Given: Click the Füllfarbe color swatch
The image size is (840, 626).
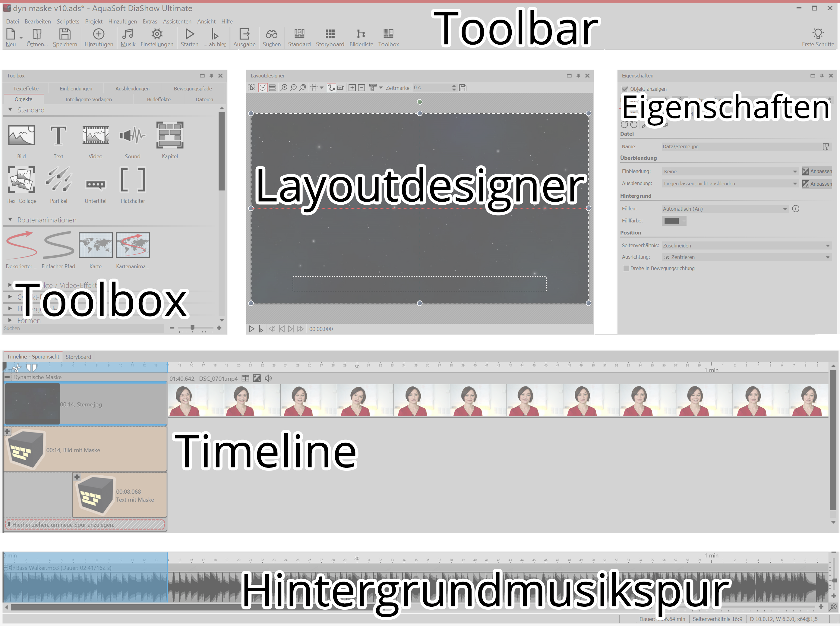Looking at the screenshot, I should tap(673, 221).
